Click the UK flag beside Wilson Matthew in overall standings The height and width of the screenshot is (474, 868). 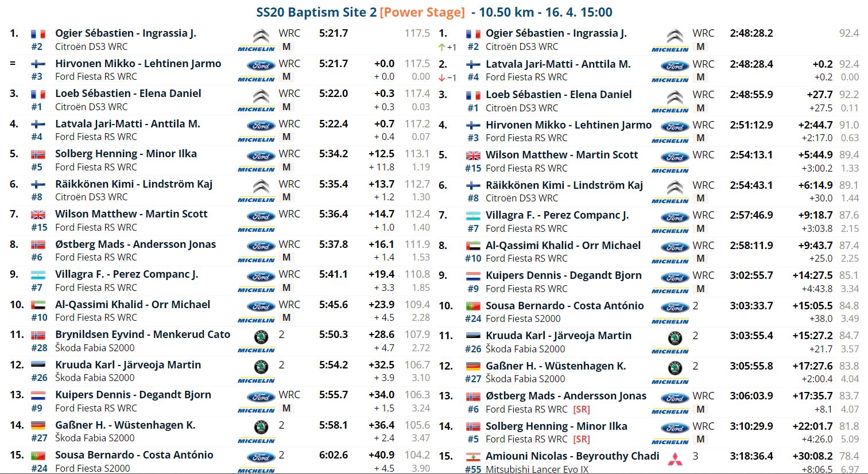(473, 156)
